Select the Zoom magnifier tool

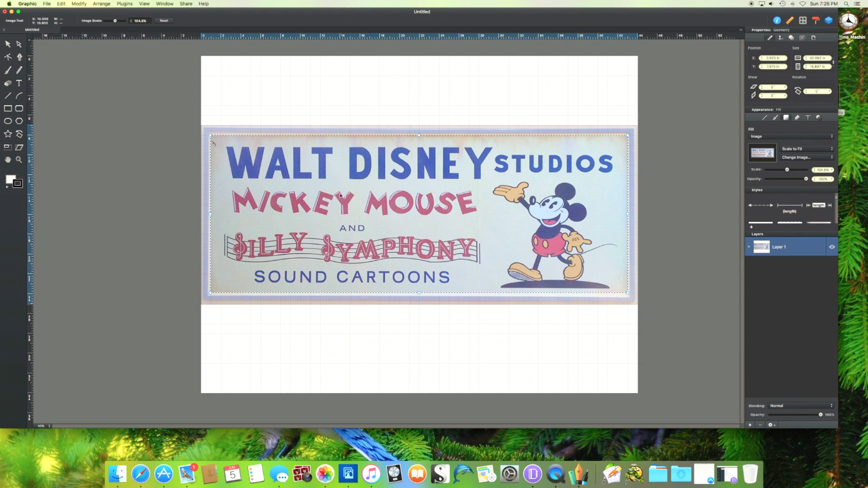tap(19, 160)
